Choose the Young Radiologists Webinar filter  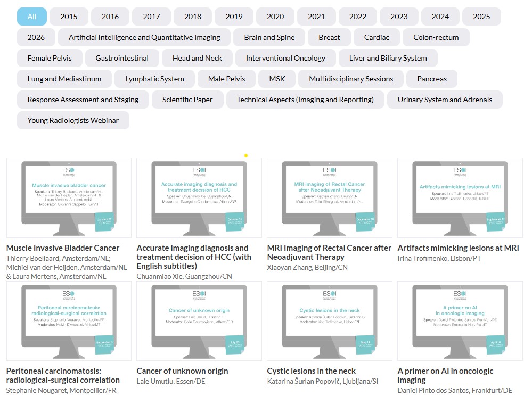pyautogui.click(x=73, y=120)
